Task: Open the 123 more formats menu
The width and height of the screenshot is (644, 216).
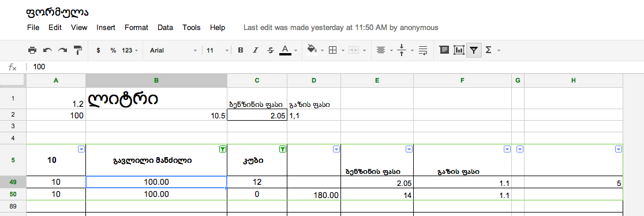Action: coord(130,50)
